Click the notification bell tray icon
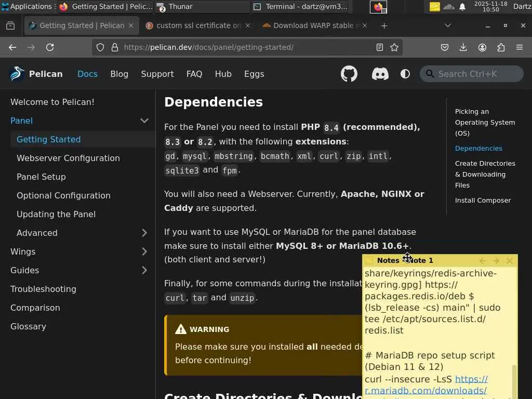The image size is (532, 399). coord(462,6)
